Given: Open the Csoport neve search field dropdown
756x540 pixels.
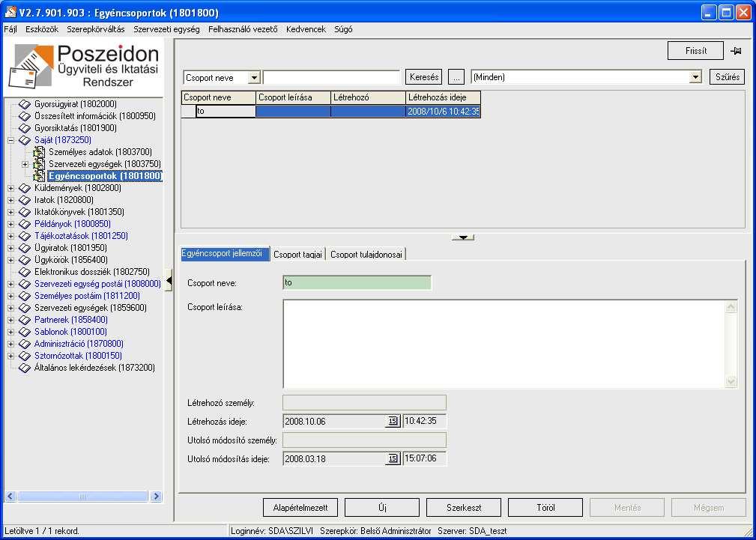Looking at the screenshot, I should (255, 78).
